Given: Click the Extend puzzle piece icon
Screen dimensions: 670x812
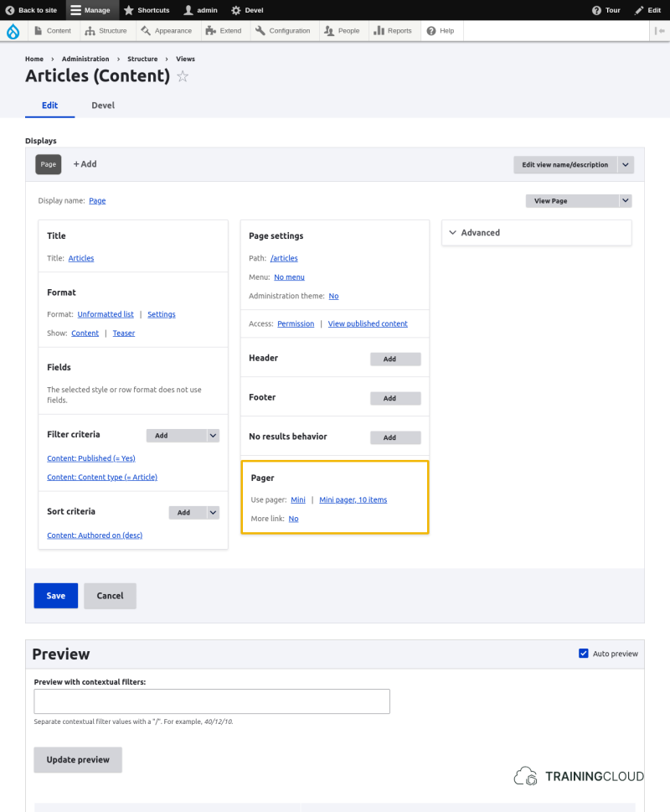Looking at the screenshot, I should (x=210, y=31).
